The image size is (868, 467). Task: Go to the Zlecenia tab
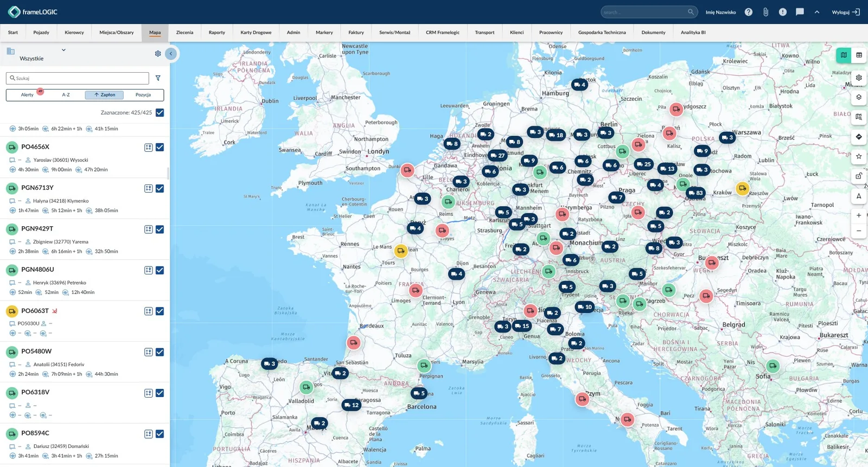[x=184, y=33]
